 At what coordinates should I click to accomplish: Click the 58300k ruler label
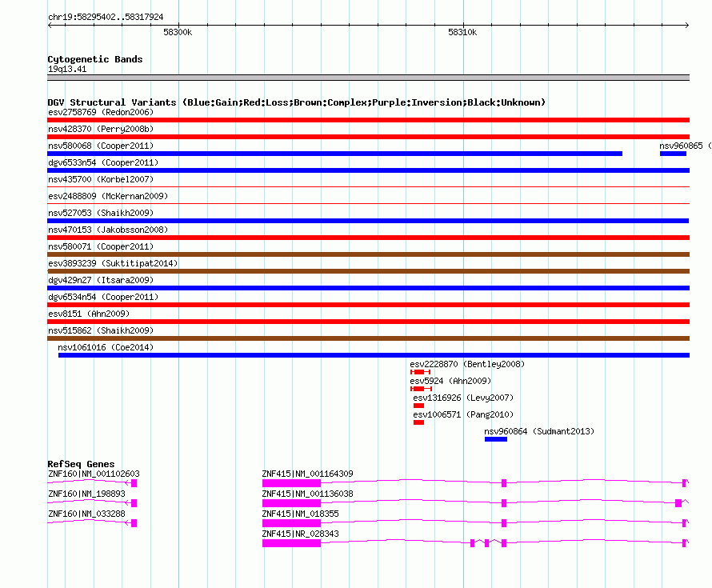point(178,32)
